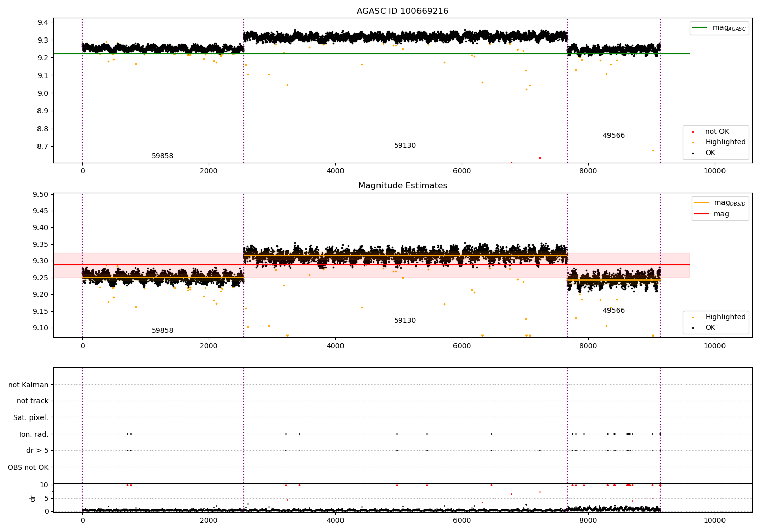Click the 8.9 y-axis tick in top plot

coord(43,111)
